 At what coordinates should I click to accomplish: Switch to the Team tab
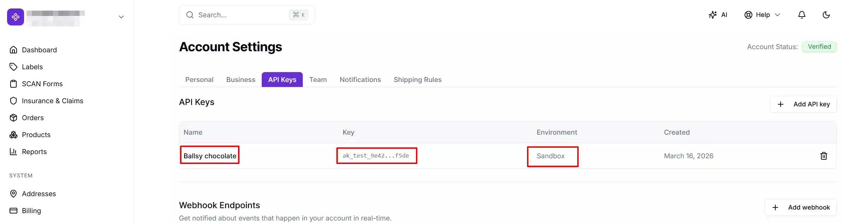318,80
